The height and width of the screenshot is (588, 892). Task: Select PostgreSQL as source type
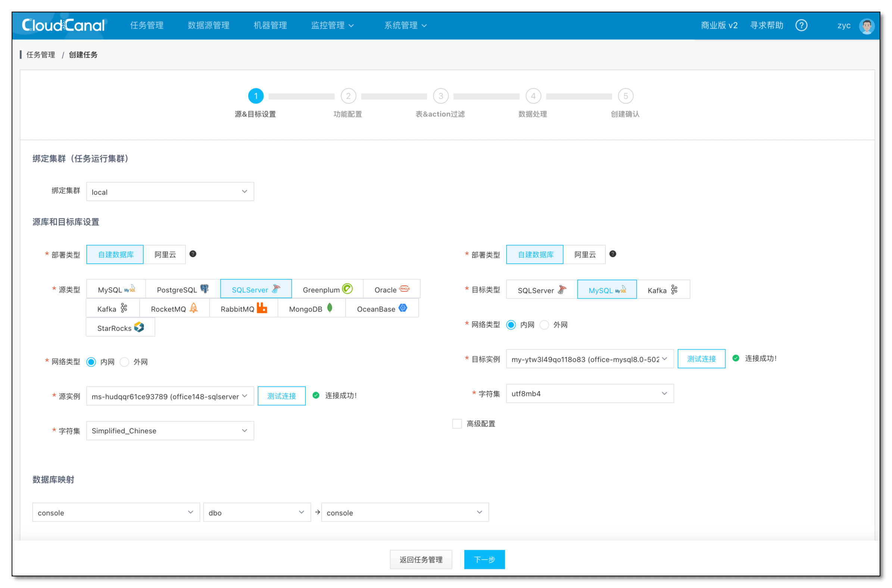point(183,289)
